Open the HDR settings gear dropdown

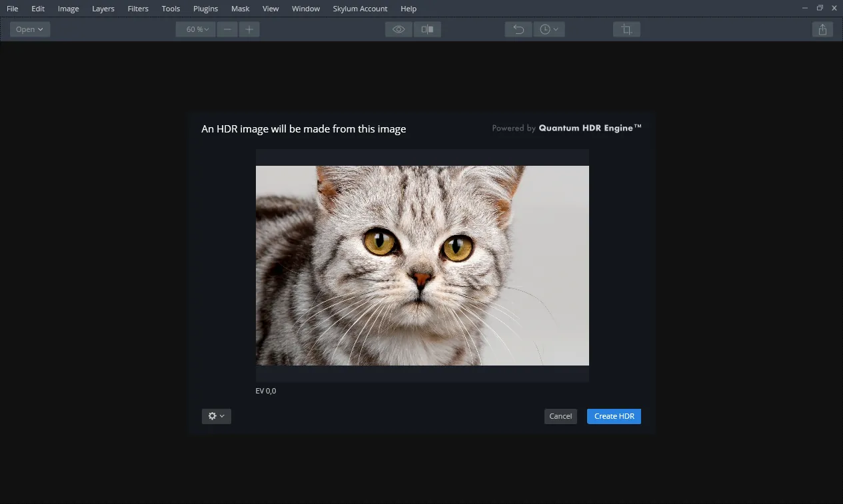click(x=217, y=416)
